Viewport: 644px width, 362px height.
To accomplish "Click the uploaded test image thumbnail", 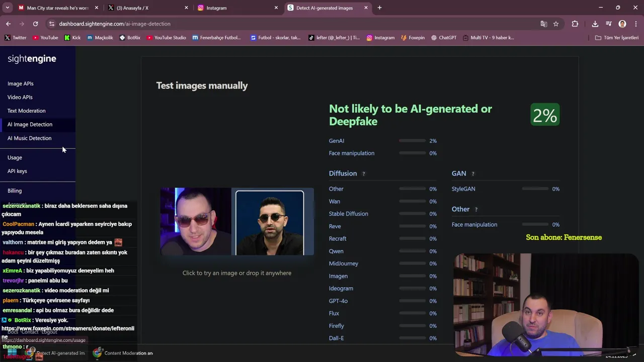I will (x=237, y=222).
